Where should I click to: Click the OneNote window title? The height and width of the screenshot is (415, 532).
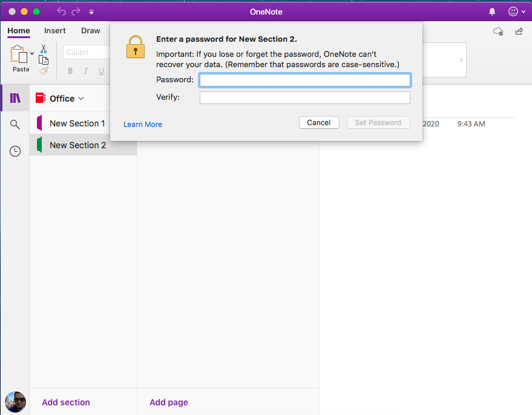(x=266, y=12)
